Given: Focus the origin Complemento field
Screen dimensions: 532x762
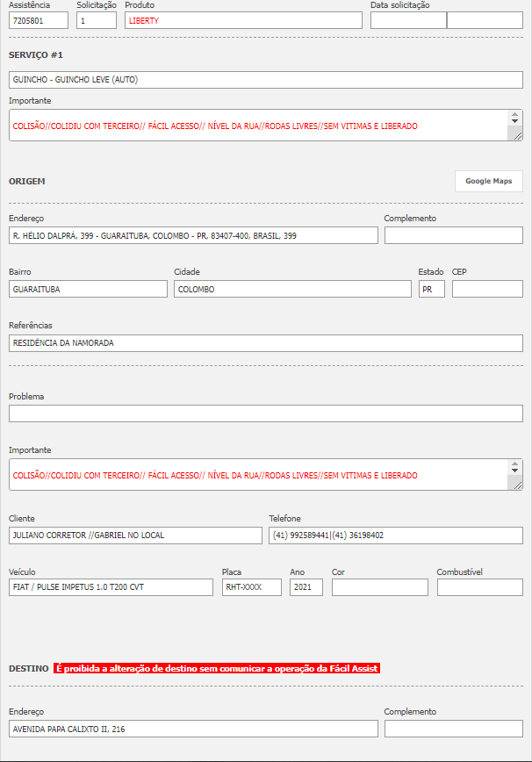Looking at the screenshot, I should tap(453, 235).
